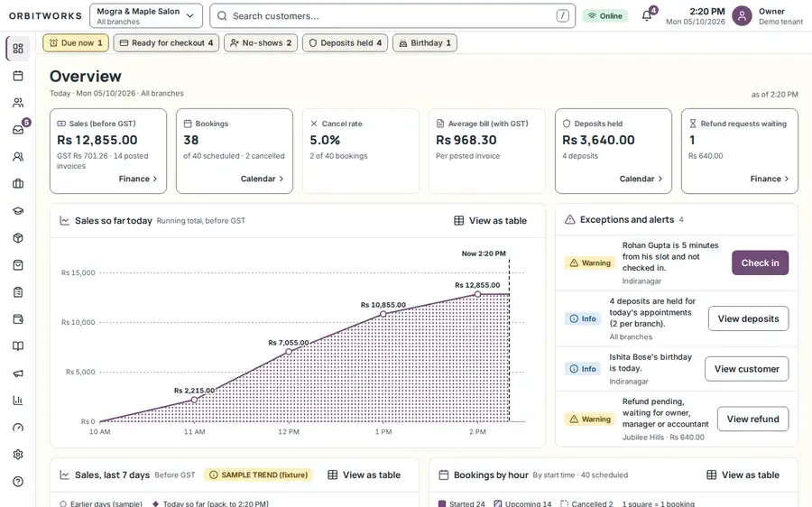Open the customers people icon in sidebar

(x=18, y=103)
